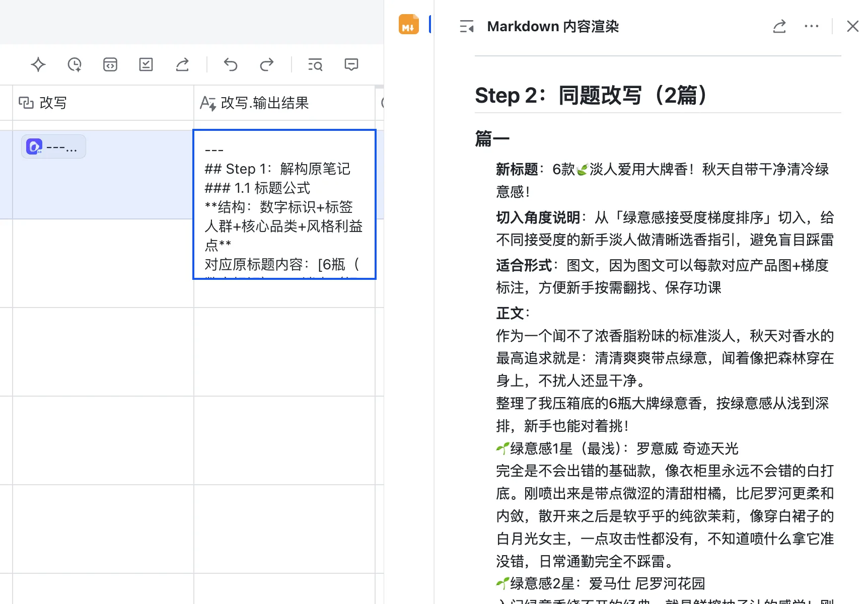Viewport: 868px width, 604px height.
Task: Click the 绿意感1星 罗意威 奇迹天光 line
Action: 617,448
